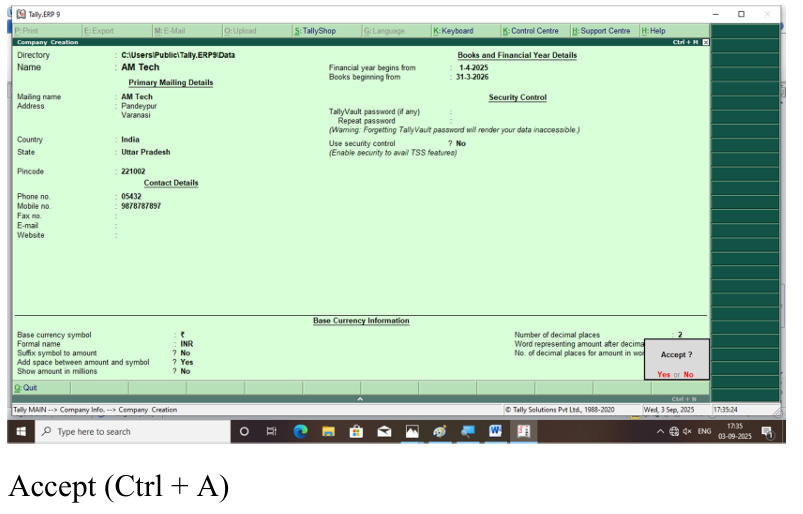Close the Company Creation panel with X
Viewport: 803px width, 514px height.
pyautogui.click(x=705, y=42)
